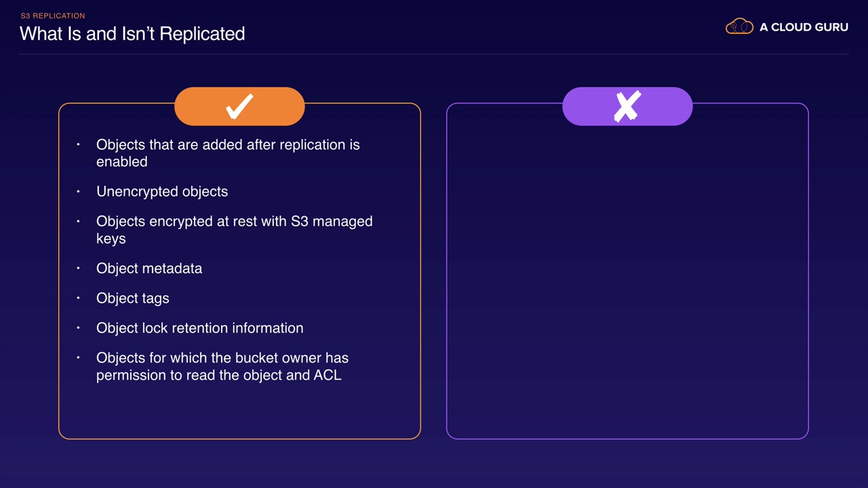Click the bullet dot beside "Objects encrypted at rest"

pyautogui.click(x=79, y=221)
